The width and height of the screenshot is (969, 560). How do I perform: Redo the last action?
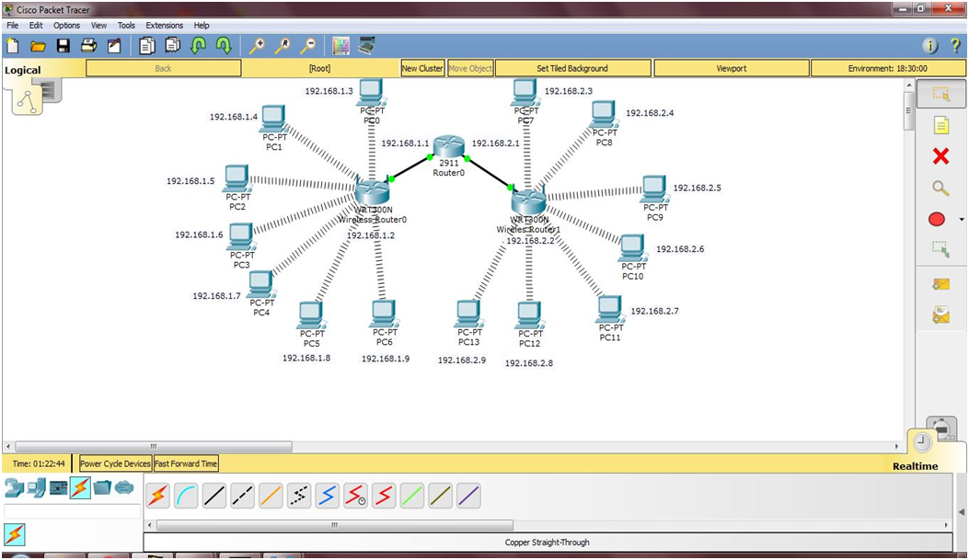(223, 46)
